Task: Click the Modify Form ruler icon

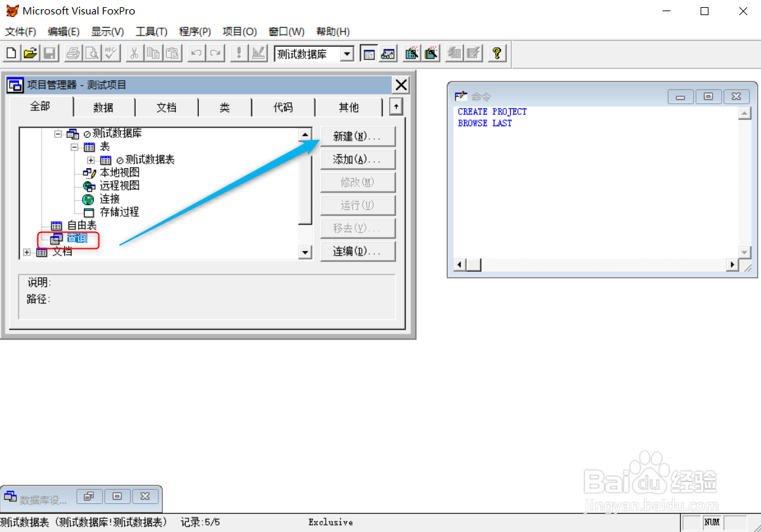Action: (258, 53)
